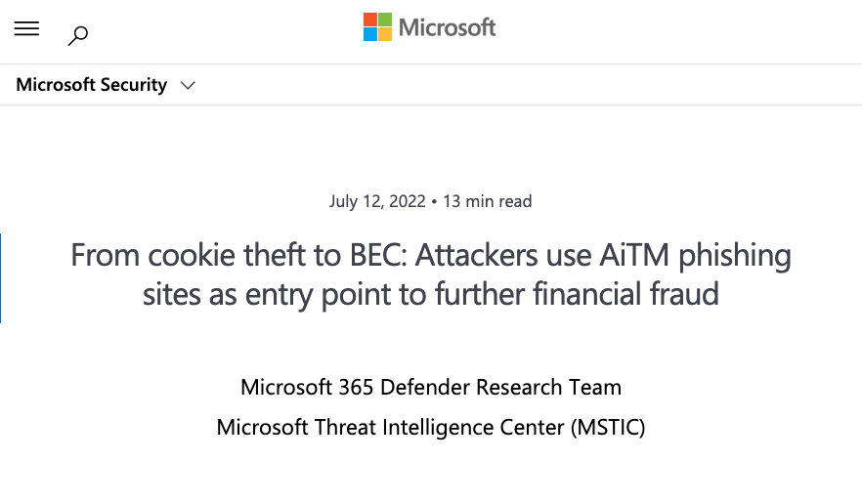Expand the Microsoft Security chevron
Screen dimensions: 862x504
point(188,86)
